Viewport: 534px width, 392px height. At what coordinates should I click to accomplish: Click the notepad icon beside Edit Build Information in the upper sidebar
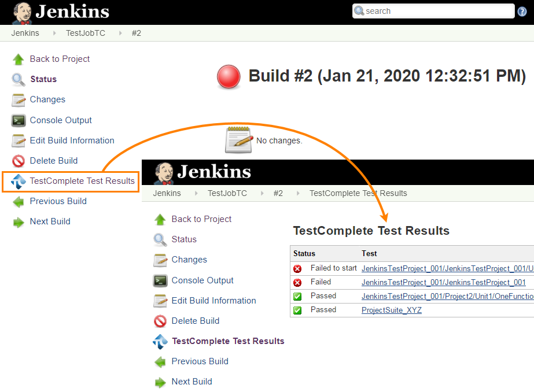[x=19, y=140]
